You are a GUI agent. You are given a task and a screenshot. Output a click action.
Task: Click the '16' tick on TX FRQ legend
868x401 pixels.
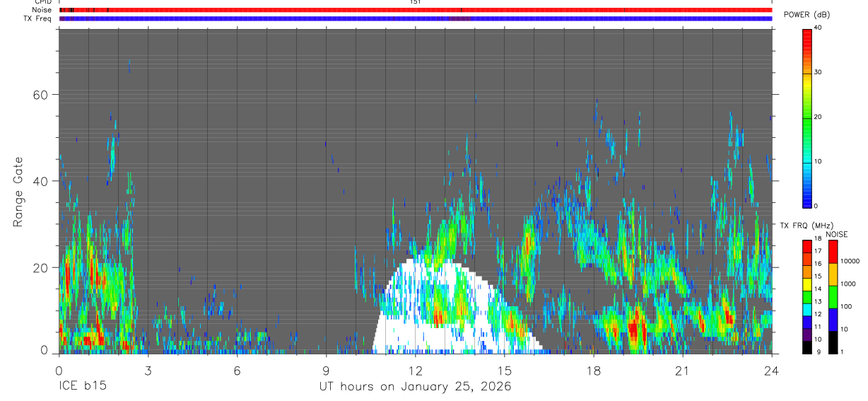click(819, 264)
